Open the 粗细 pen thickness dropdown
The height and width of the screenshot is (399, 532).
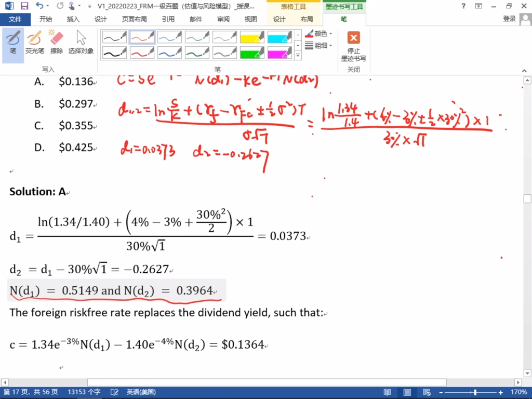(x=319, y=46)
